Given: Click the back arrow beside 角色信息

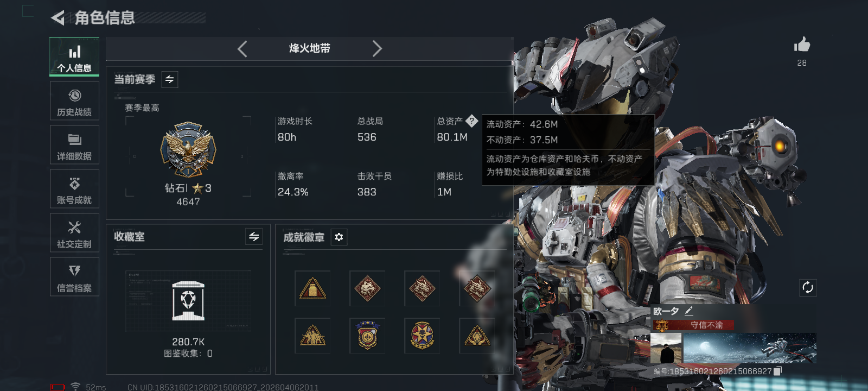Looking at the screenshot, I should (x=58, y=18).
